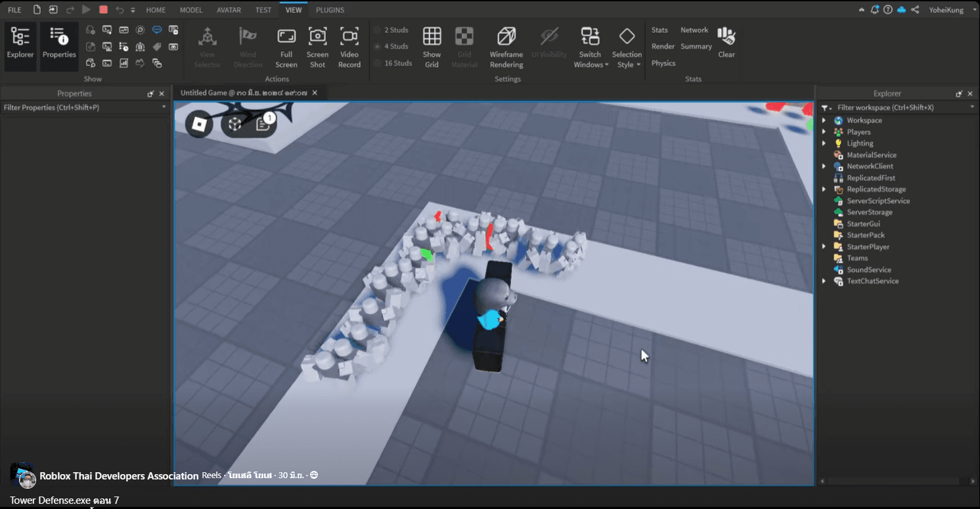
Task: Switch to the TEST tab
Action: click(x=263, y=10)
